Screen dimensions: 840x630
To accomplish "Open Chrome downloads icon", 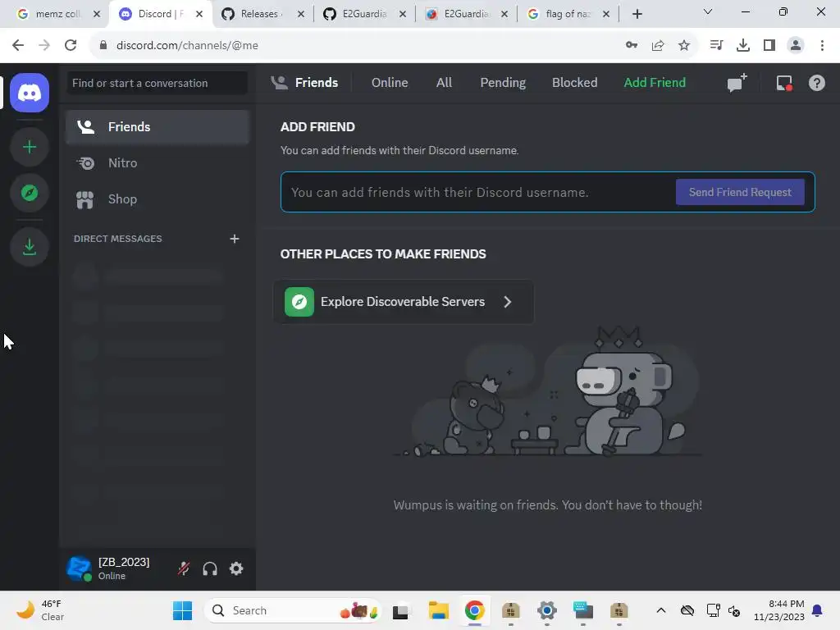I will pos(742,46).
